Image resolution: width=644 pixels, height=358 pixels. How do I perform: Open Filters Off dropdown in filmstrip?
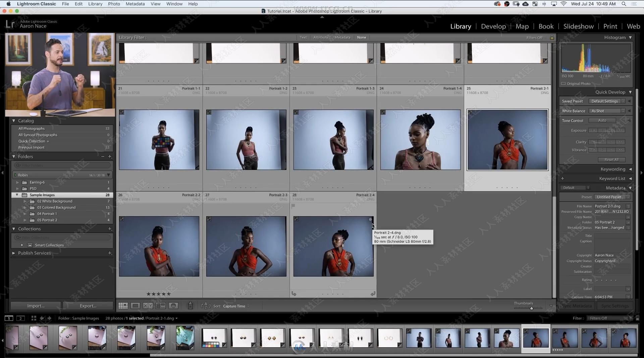coord(609,318)
